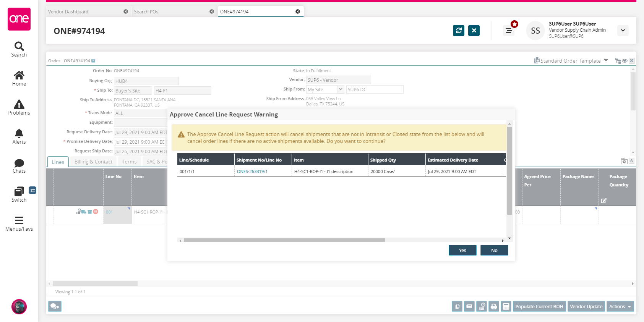The image size is (644, 322).
Task: Open the Problems panel
Action: (x=19, y=108)
